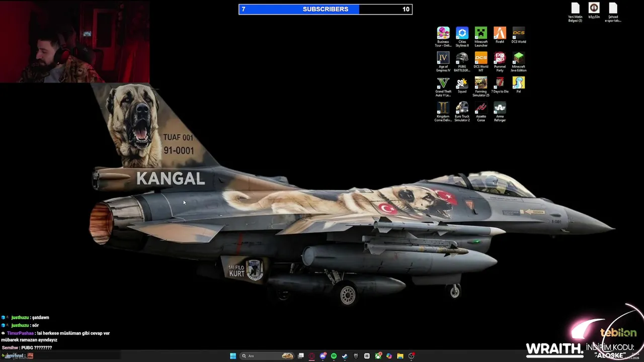The image size is (644, 362).
Task: Open Opera GX browser from taskbar
Action: (x=312, y=356)
